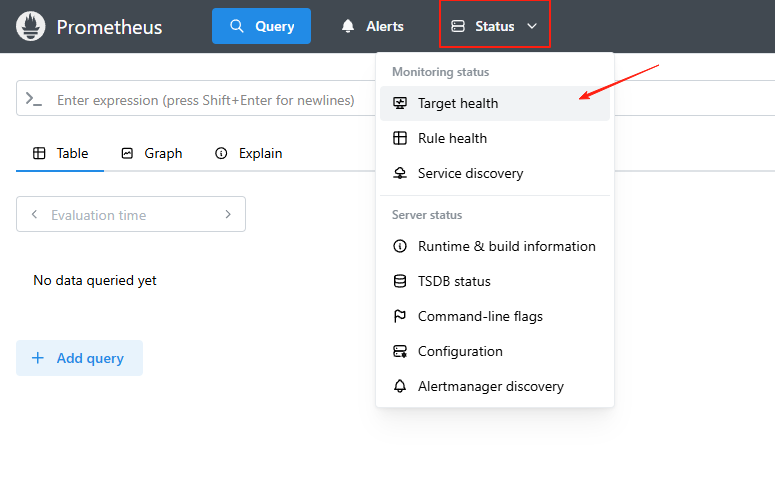Screen dimensions: 775x488
Task: Click the bell icon beside Alerts
Action: click(x=348, y=26)
